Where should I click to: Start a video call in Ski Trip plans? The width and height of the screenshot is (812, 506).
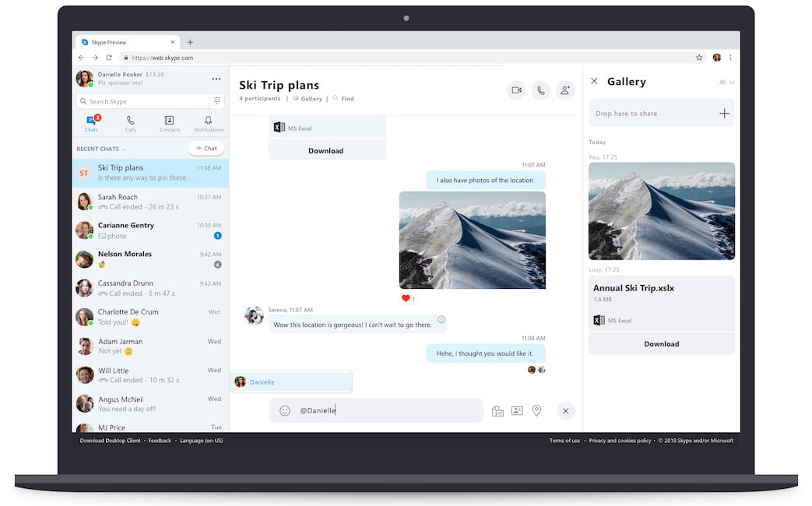click(x=515, y=90)
